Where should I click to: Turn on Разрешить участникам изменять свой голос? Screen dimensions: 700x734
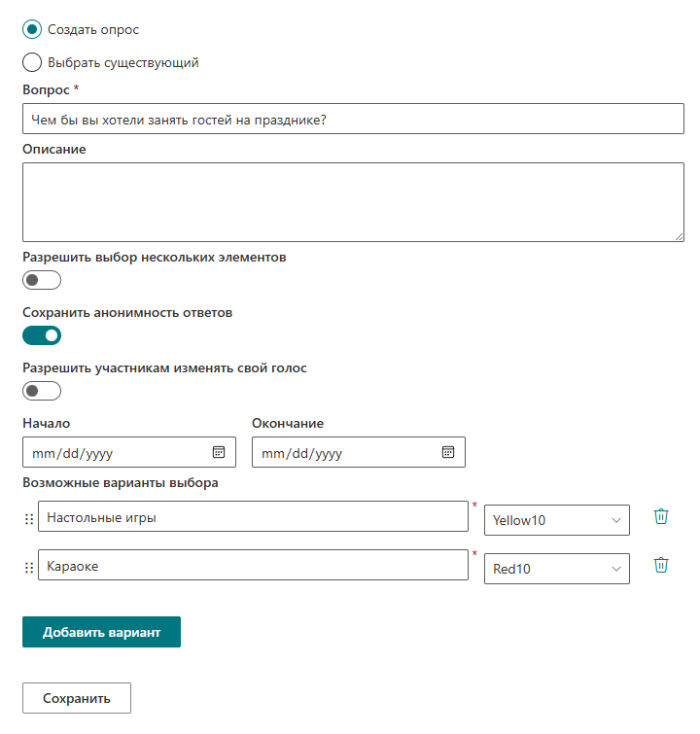pyautogui.click(x=42, y=391)
